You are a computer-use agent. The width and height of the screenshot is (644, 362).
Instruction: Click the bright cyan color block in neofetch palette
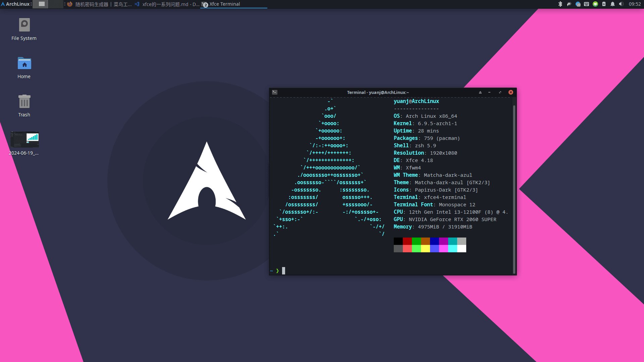point(452,249)
